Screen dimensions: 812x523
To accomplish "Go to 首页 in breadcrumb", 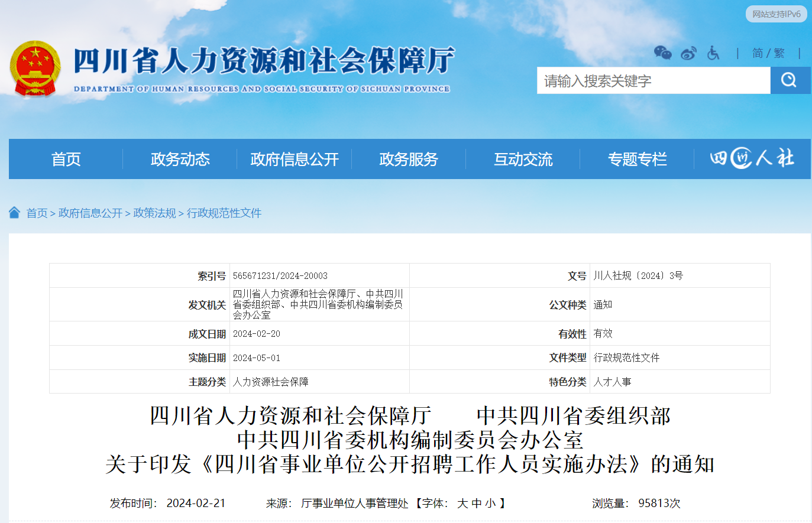I will [x=37, y=213].
